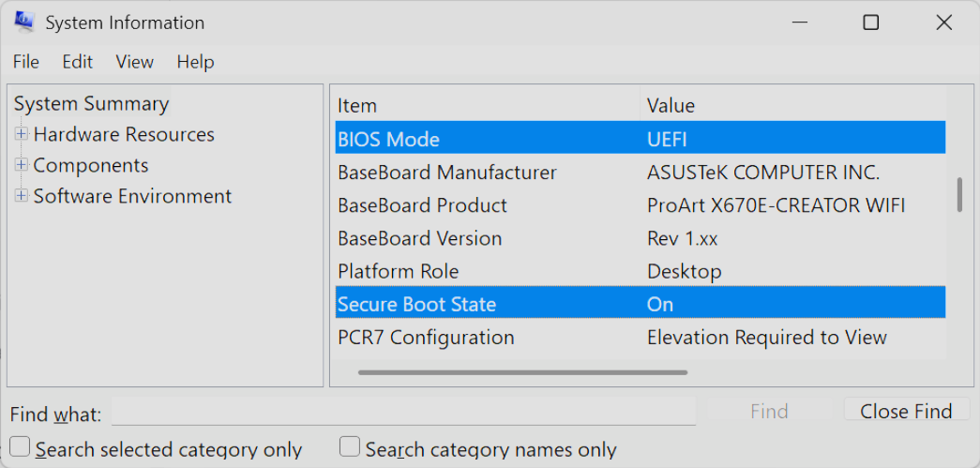980x468 pixels.
Task: Click the System Information app icon
Action: click(x=23, y=23)
